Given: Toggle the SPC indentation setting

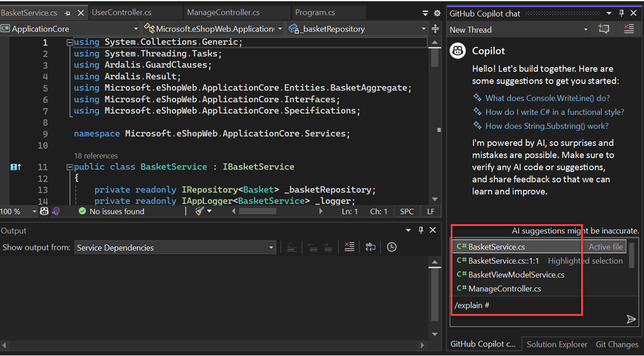Looking at the screenshot, I should pos(407,212).
